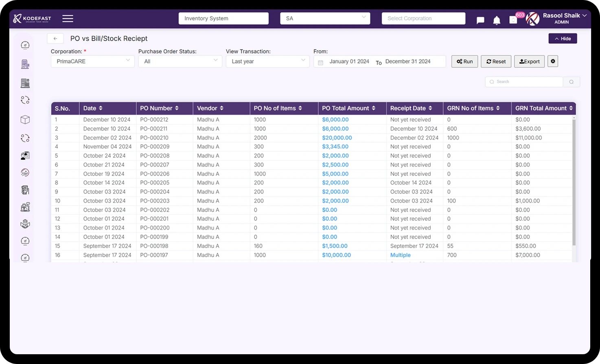
Task: Sort the table by Date column
Action: [x=101, y=108]
